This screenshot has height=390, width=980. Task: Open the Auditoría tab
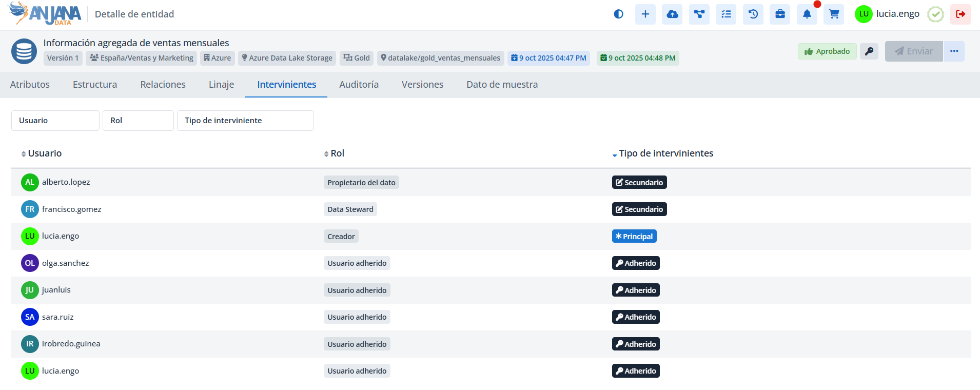[359, 85]
